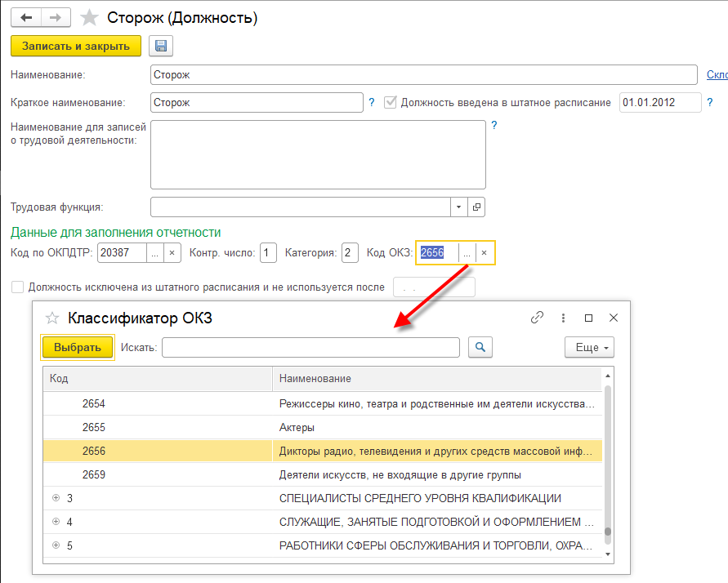Select row with code 2654
This screenshot has width=728, height=583.
click(x=323, y=403)
